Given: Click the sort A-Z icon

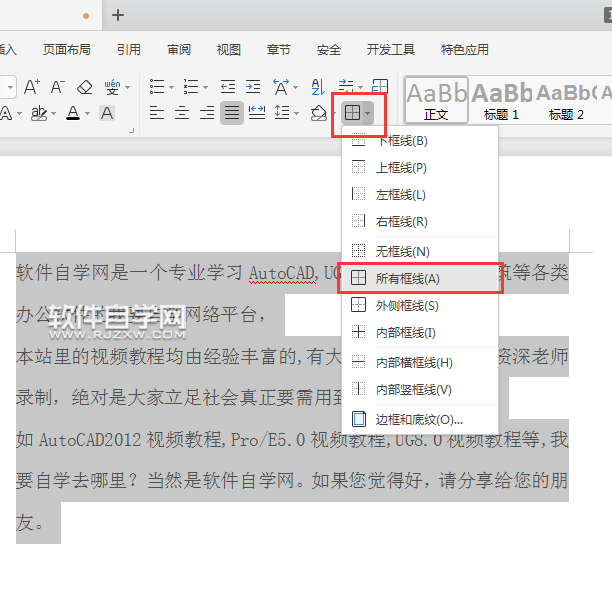Looking at the screenshot, I should [318, 87].
